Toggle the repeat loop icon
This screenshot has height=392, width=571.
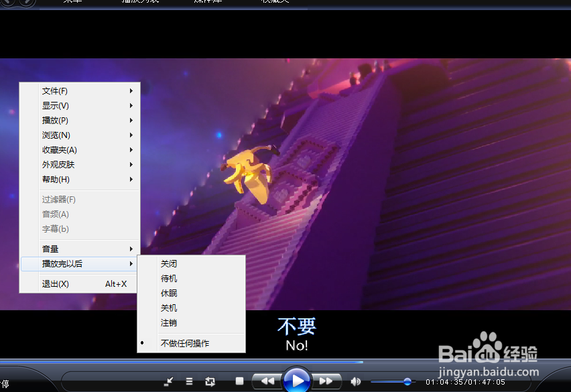(210, 381)
